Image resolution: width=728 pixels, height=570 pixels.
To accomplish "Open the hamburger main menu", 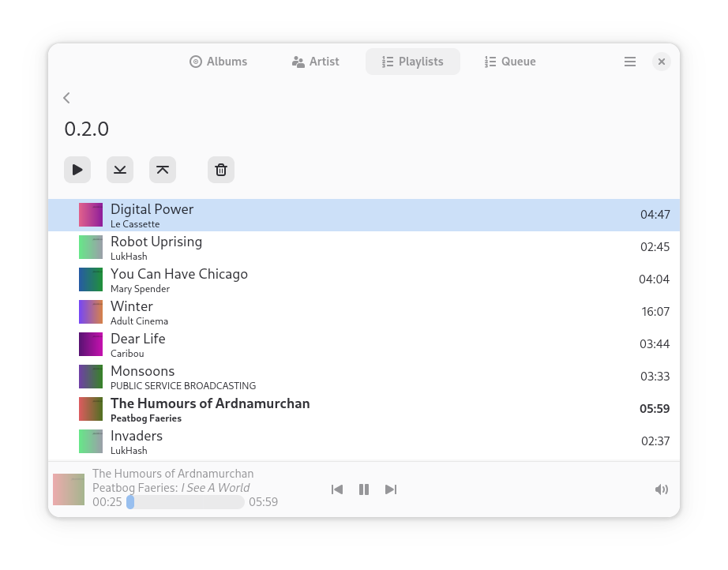I will (630, 62).
